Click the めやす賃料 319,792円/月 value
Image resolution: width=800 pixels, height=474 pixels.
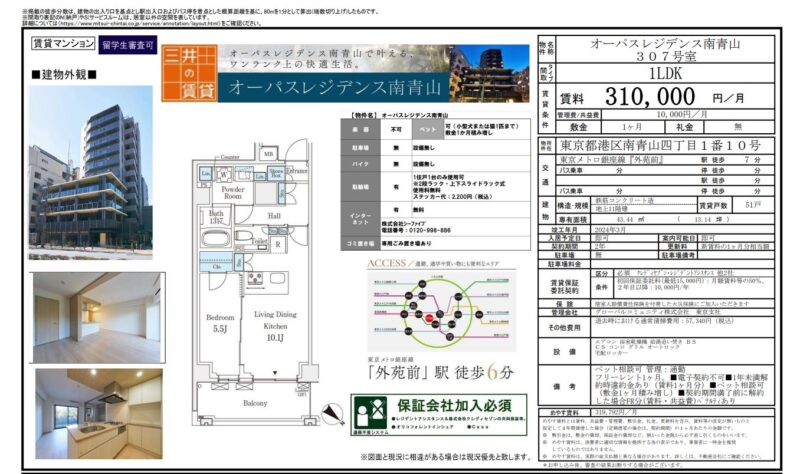pyautogui.click(x=617, y=412)
